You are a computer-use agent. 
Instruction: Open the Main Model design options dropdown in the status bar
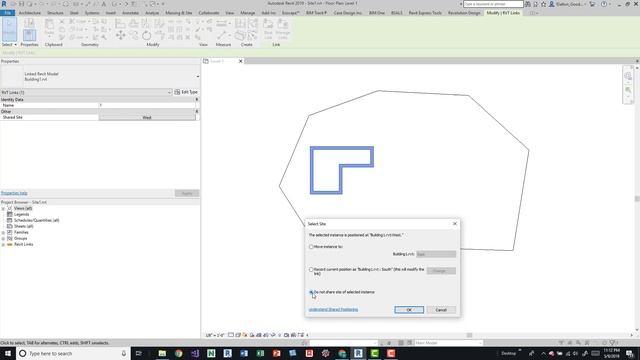tap(448, 343)
